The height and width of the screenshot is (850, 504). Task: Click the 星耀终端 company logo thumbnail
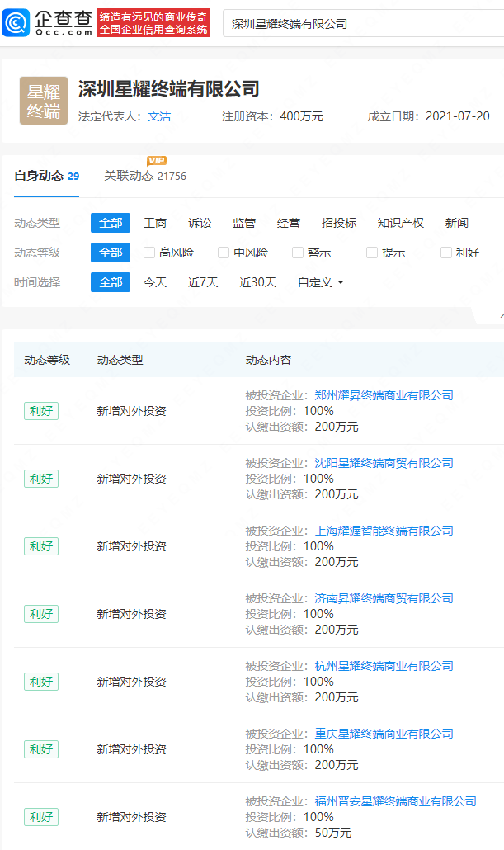(x=44, y=101)
